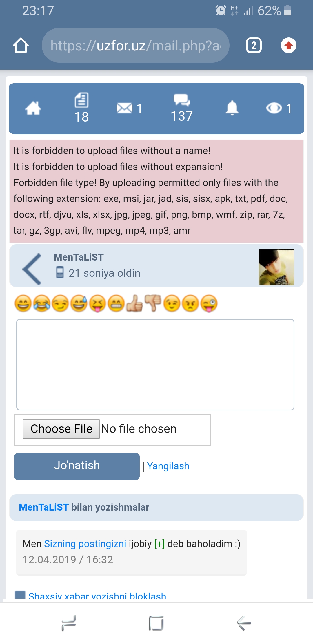The width and height of the screenshot is (313, 644).
Task: Open the mail envelope icon
Action: pos(125,108)
